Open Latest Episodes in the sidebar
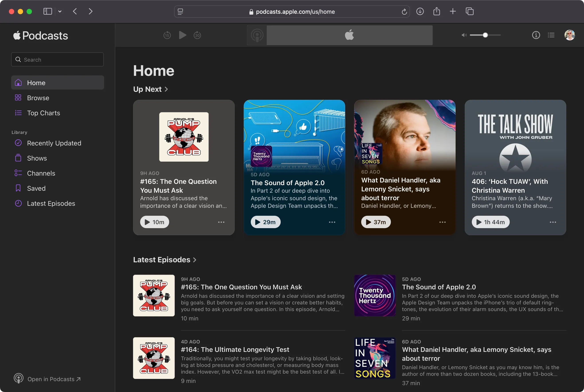Viewport: 584px width, 392px height. pyautogui.click(x=57, y=204)
